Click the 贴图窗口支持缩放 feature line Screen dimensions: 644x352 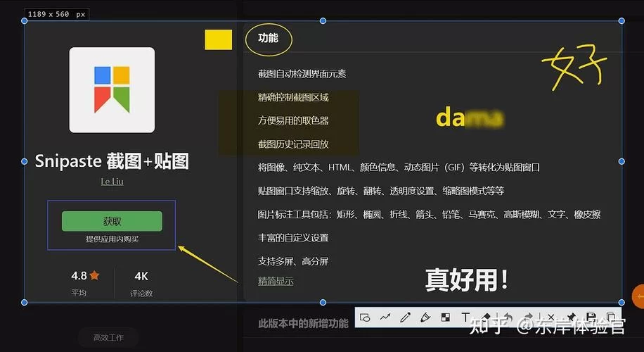[381, 191]
